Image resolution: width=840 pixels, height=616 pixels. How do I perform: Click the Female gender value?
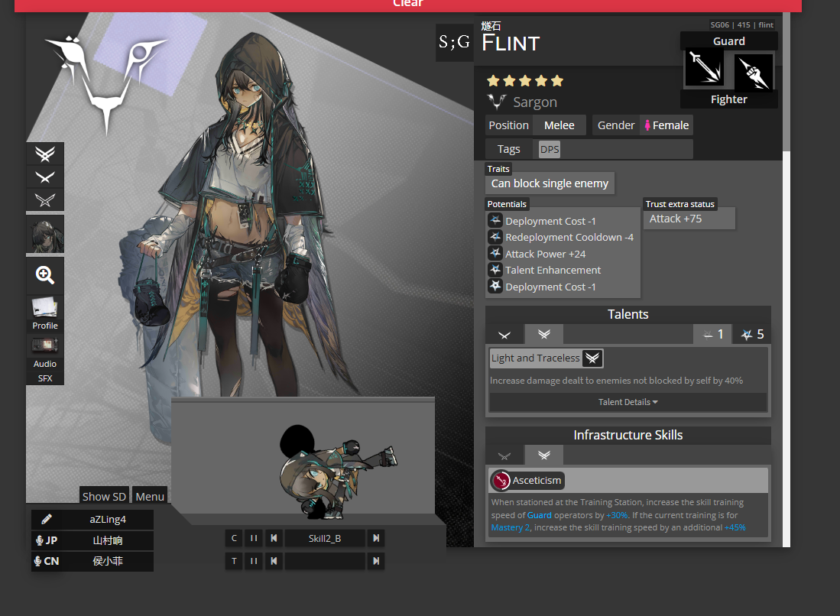(x=666, y=125)
